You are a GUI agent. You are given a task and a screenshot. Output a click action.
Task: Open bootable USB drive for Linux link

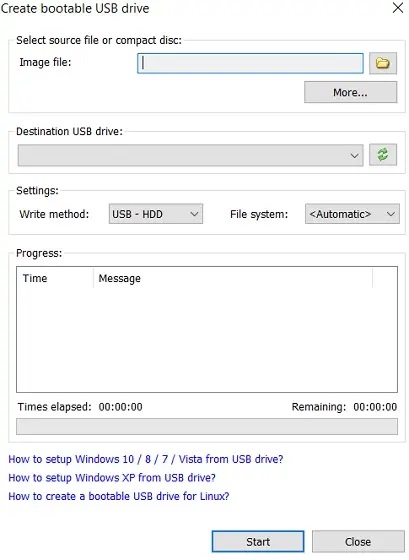(119, 496)
